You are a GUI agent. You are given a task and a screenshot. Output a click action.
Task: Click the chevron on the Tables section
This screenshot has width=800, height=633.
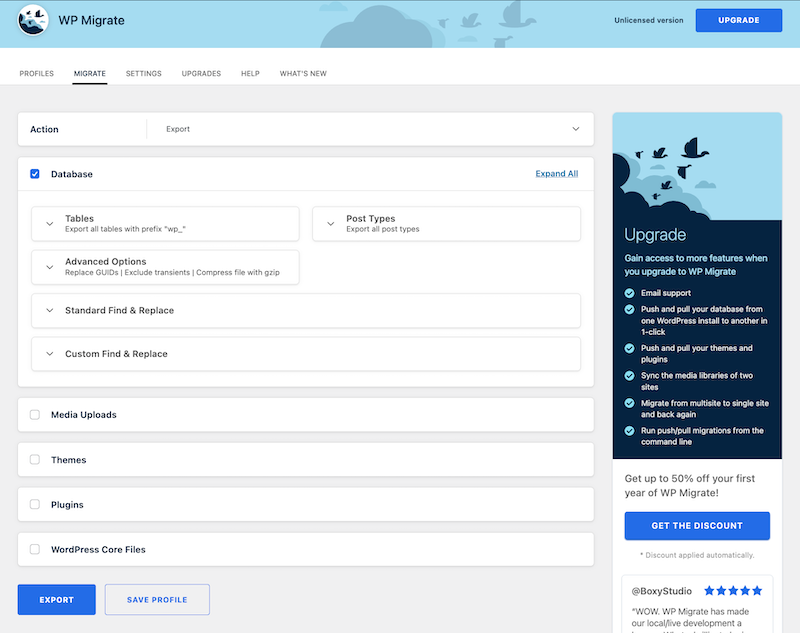(49, 223)
